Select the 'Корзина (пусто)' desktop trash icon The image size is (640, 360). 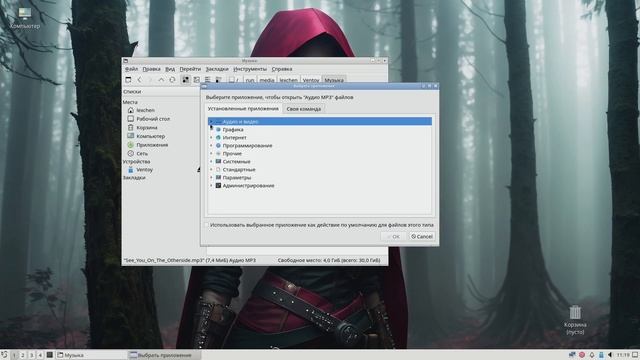[x=575, y=320]
